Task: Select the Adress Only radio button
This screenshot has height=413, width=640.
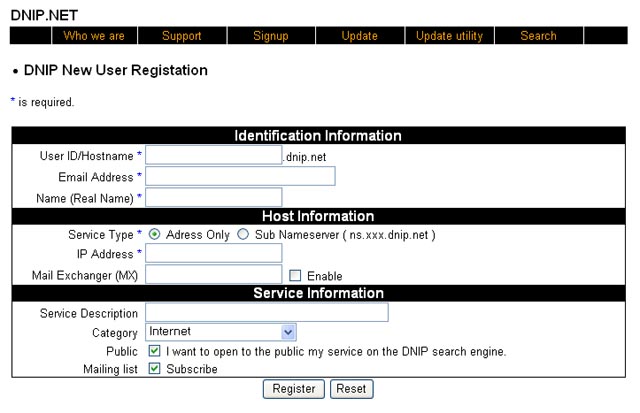Action: coord(154,234)
